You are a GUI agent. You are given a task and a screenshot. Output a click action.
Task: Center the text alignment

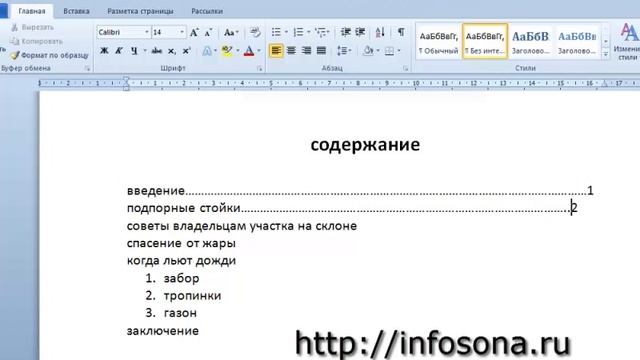(x=291, y=51)
